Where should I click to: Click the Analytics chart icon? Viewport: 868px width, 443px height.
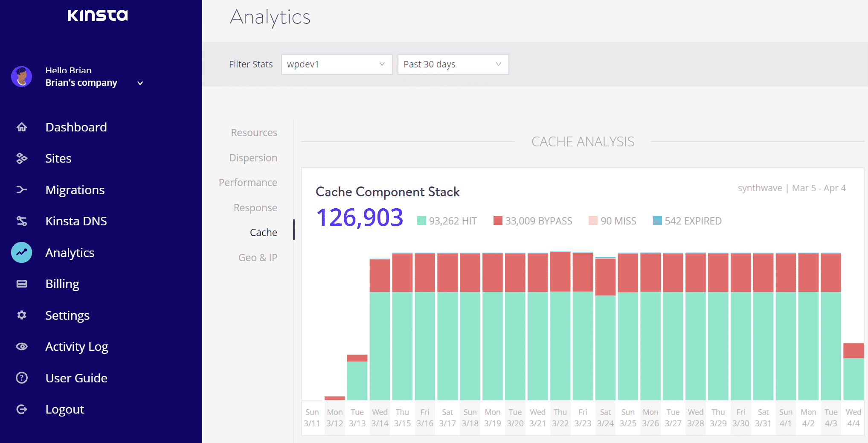[x=22, y=253]
